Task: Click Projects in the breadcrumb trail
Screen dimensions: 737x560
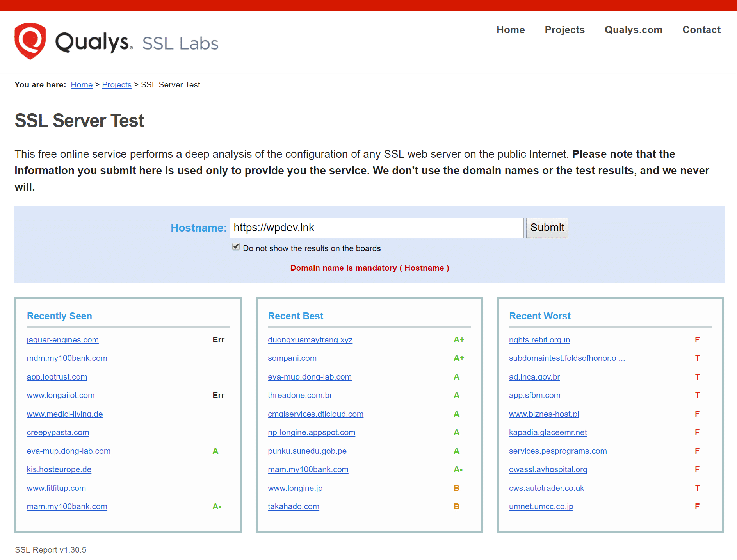Action: [116, 85]
